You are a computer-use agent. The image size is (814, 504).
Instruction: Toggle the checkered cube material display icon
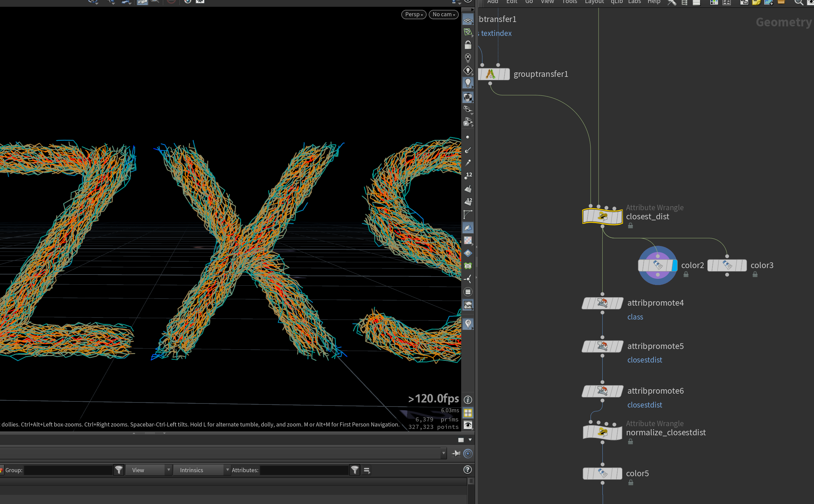pyautogui.click(x=468, y=97)
